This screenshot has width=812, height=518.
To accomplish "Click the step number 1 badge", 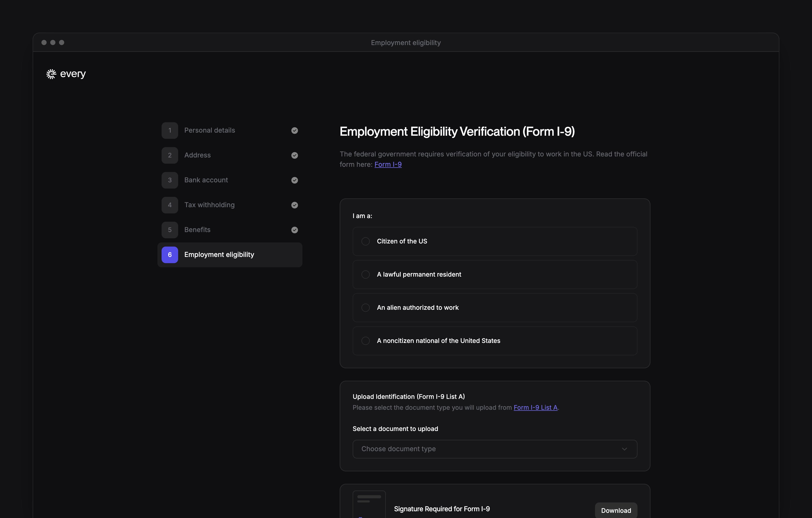I will [170, 131].
